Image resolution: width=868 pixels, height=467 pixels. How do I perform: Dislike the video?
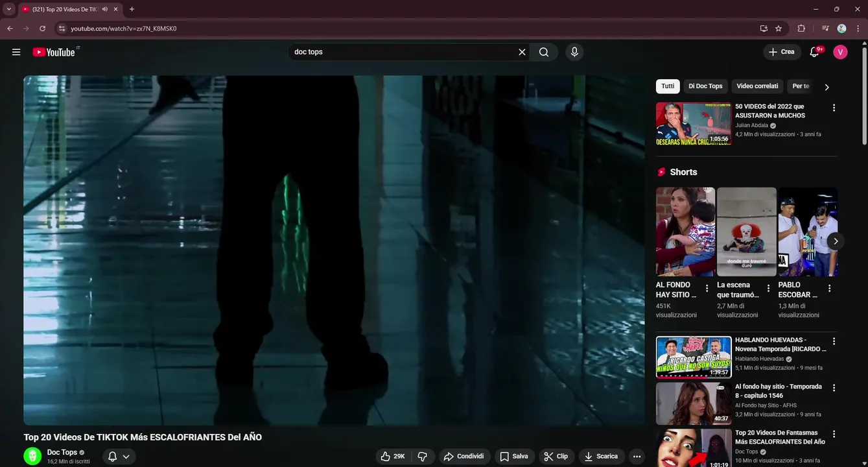[x=422, y=457]
